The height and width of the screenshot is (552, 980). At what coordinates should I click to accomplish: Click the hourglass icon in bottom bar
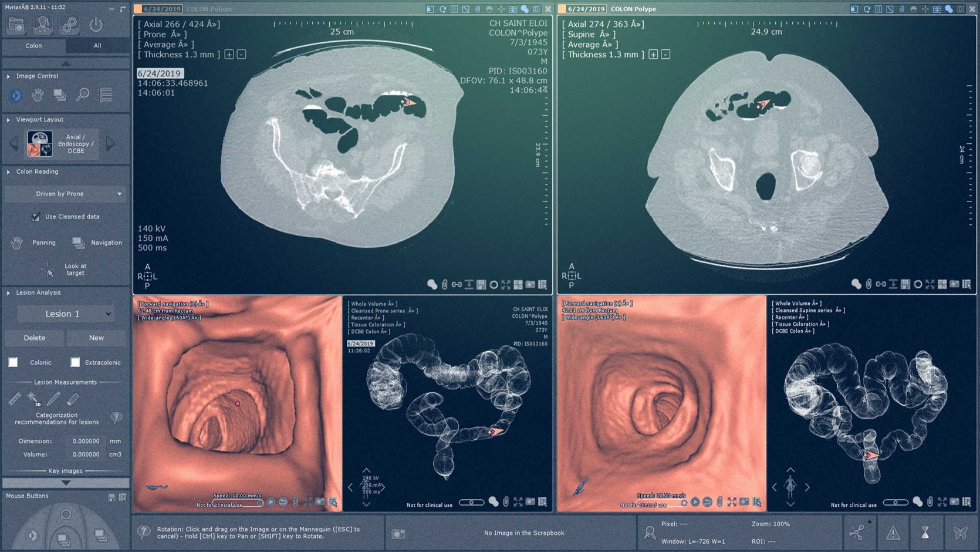point(925,533)
